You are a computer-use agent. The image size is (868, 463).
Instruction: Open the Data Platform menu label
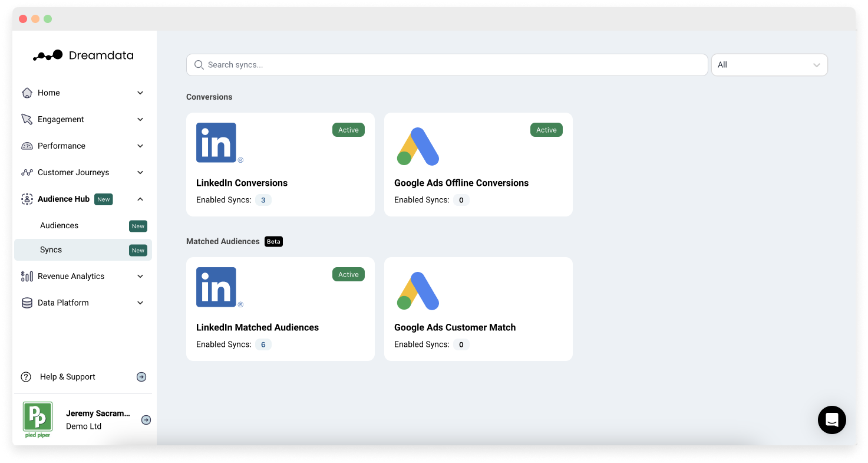pyautogui.click(x=63, y=303)
